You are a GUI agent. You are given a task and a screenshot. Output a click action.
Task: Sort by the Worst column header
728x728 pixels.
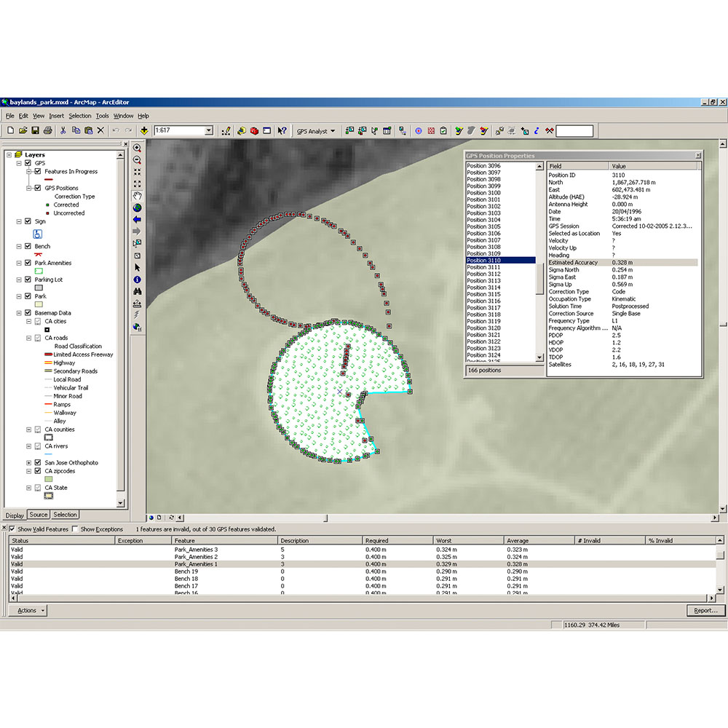[468, 540]
